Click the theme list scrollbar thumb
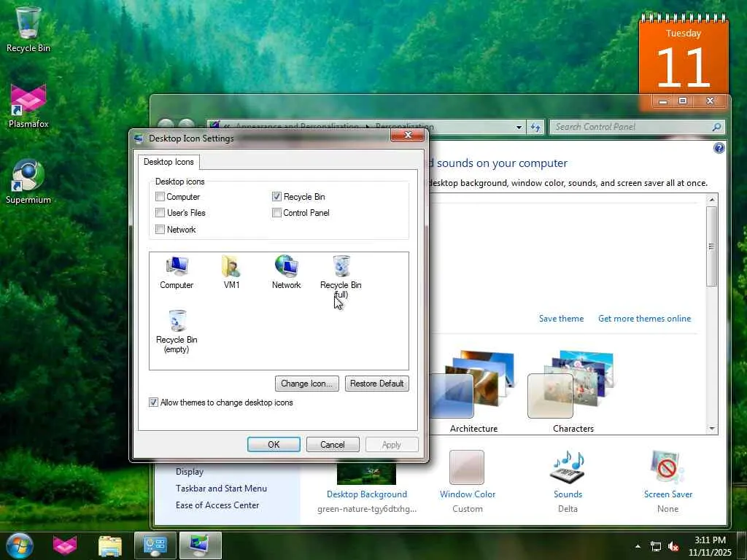This screenshot has width=747, height=560. pos(712,246)
